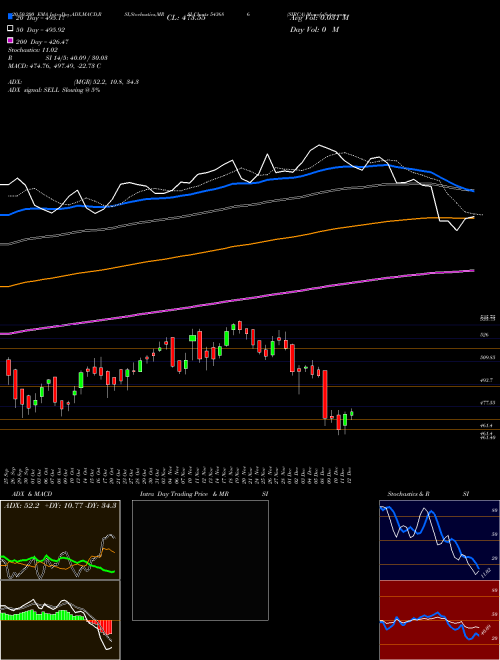
Task: Click the 'Stochastics: 11.02' readout
Action: click(32, 50)
